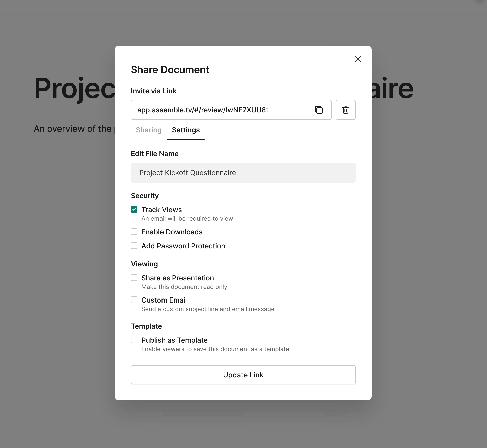Viewport: 487px width, 448px height.
Task: Uncheck the Track Views checkbox
Action: click(134, 209)
